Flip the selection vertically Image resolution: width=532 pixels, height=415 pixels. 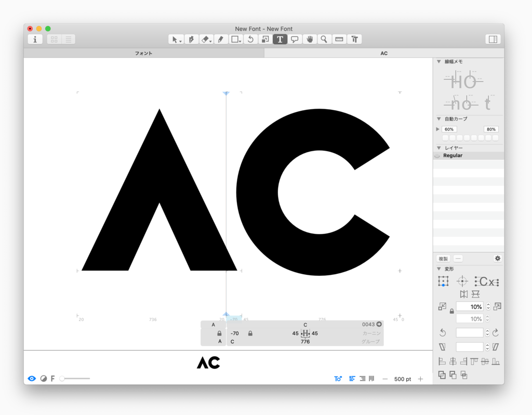click(x=476, y=294)
